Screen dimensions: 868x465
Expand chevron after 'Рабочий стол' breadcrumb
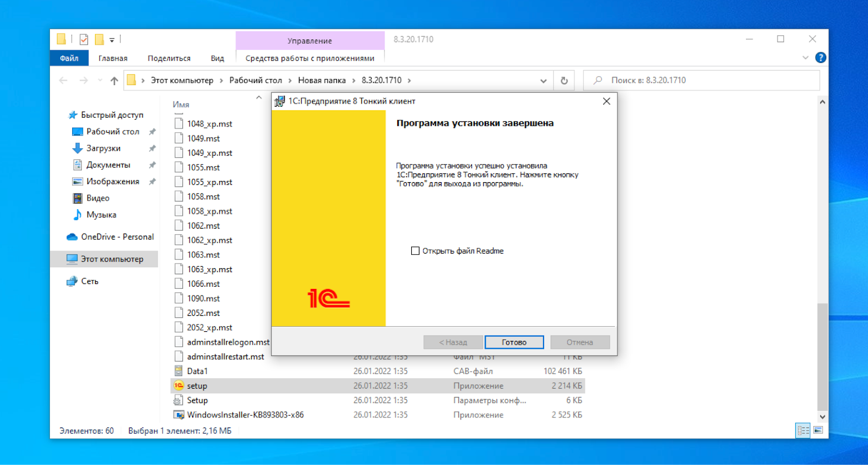coord(290,80)
